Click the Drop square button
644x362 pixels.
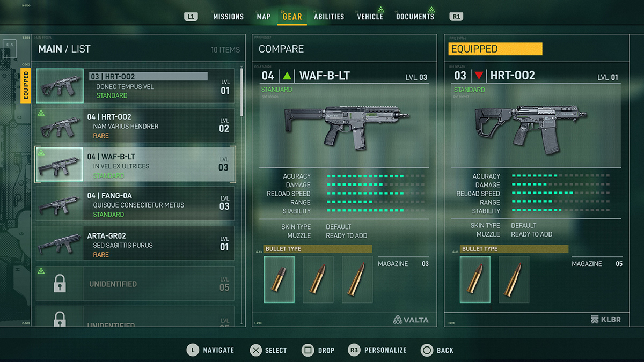pos(318,350)
